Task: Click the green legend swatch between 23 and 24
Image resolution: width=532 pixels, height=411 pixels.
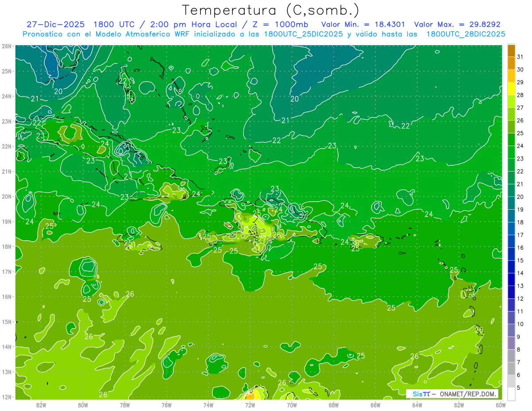Action: tap(511, 152)
